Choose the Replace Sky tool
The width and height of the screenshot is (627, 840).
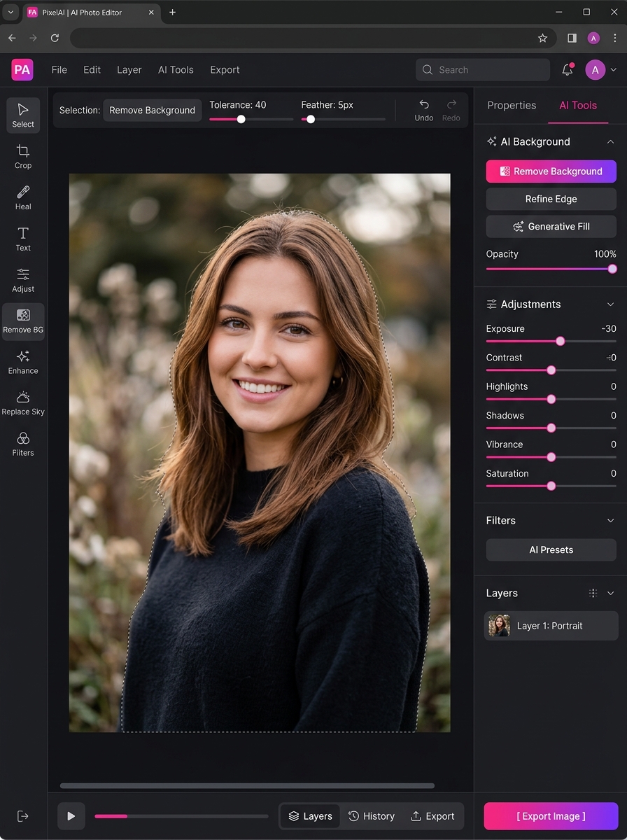(23, 403)
